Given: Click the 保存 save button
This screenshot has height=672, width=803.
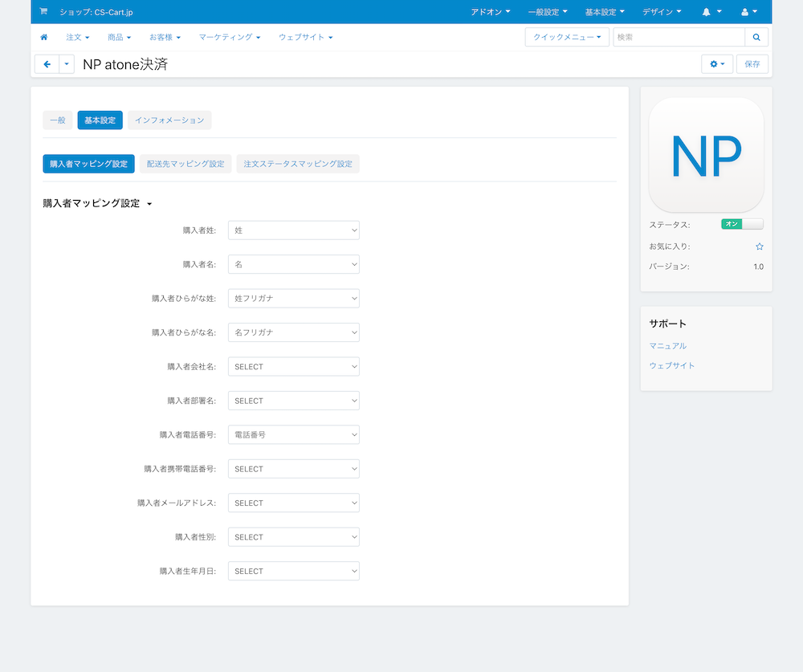Looking at the screenshot, I should [x=752, y=64].
